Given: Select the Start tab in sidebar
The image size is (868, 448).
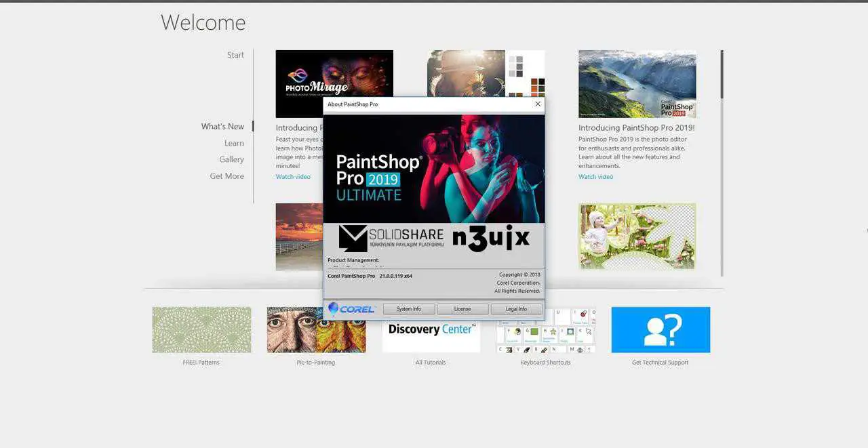Looking at the screenshot, I should click(235, 56).
